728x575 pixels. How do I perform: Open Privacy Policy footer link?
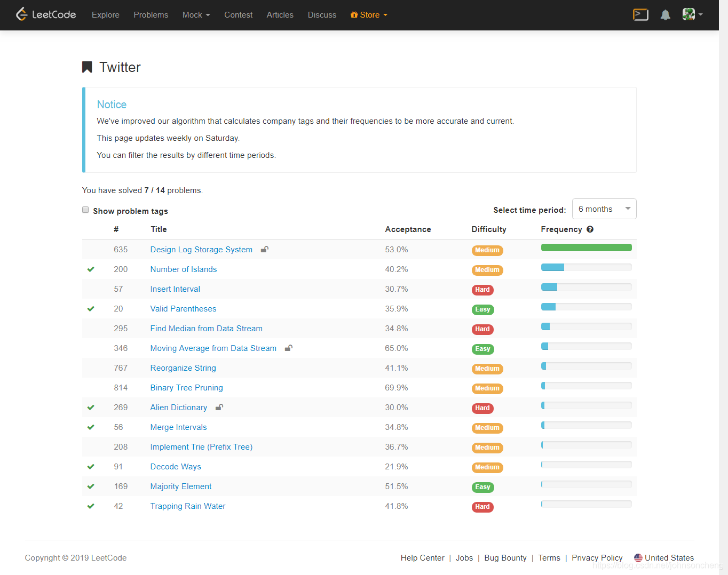coord(597,558)
